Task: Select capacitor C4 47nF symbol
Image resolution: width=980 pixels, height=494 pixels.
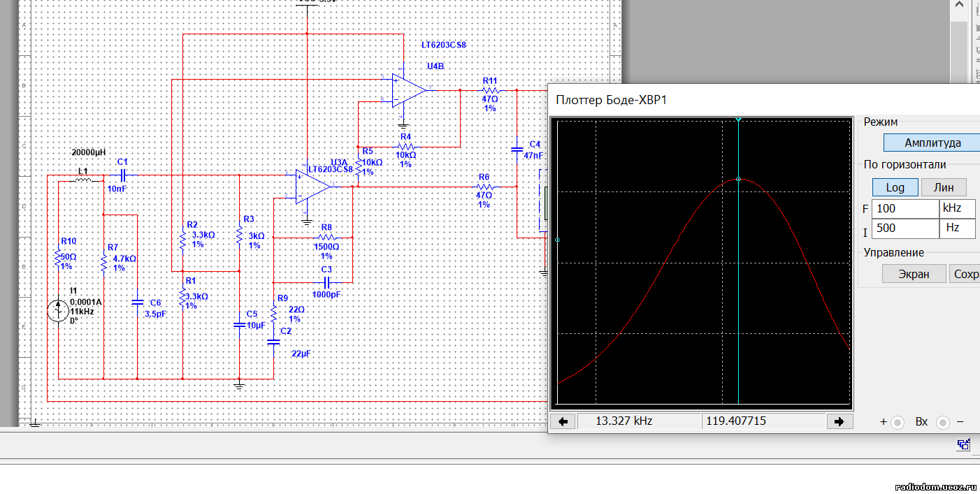Action: click(517, 149)
